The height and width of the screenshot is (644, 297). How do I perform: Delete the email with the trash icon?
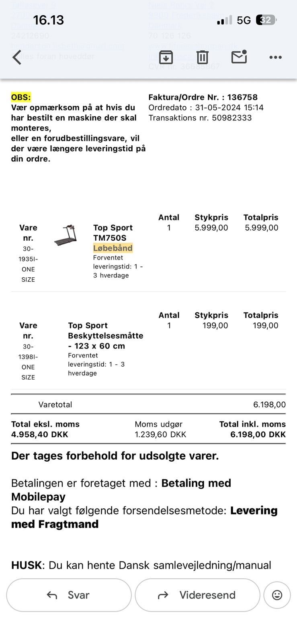point(202,57)
